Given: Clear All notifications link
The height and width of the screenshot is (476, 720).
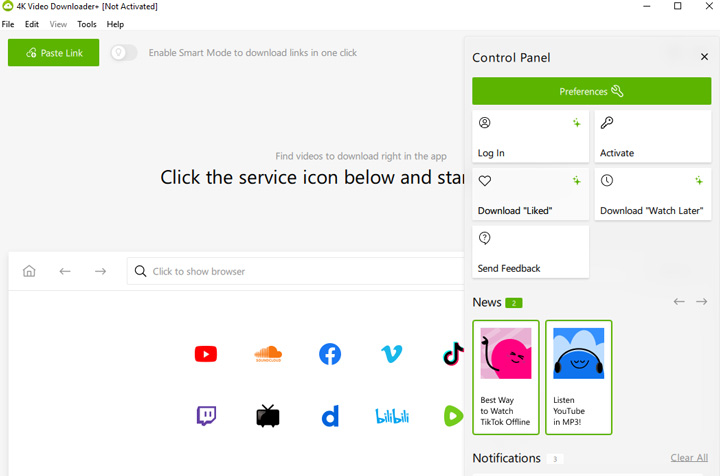Looking at the screenshot, I should [689, 458].
